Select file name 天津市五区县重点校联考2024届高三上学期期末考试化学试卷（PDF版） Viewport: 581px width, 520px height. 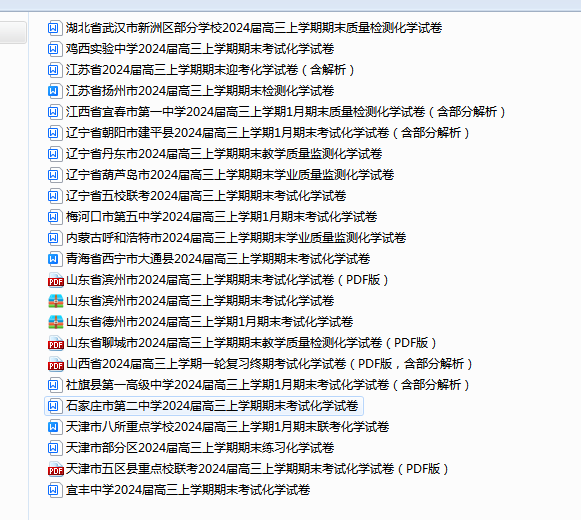click(258, 469)
